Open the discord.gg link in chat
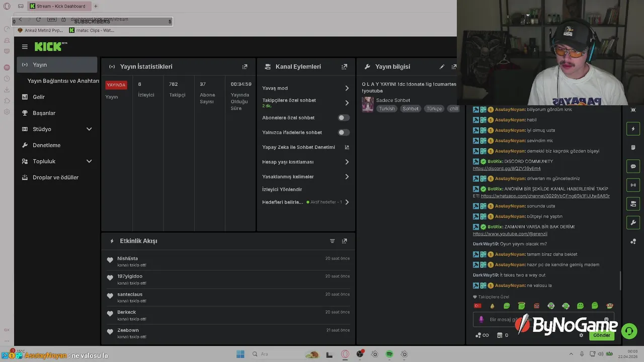The image size is (644, 362). point(507,168)
